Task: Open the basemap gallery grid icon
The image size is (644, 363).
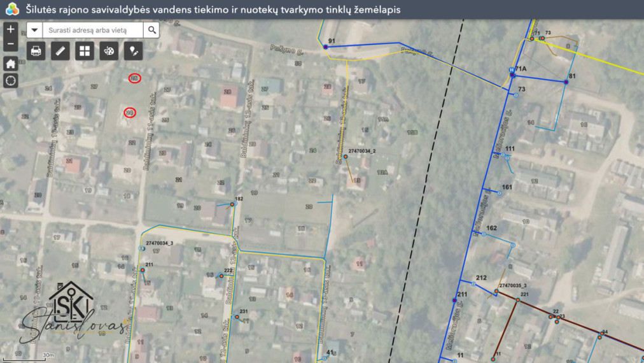Action: [85, 51]
